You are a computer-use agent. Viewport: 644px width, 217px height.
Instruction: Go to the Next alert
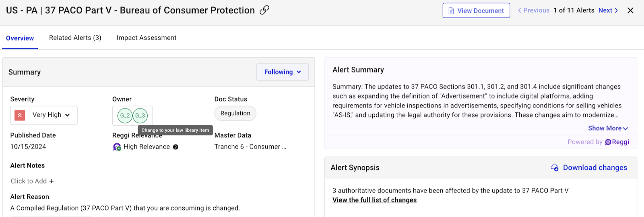(x=608, y=10)
